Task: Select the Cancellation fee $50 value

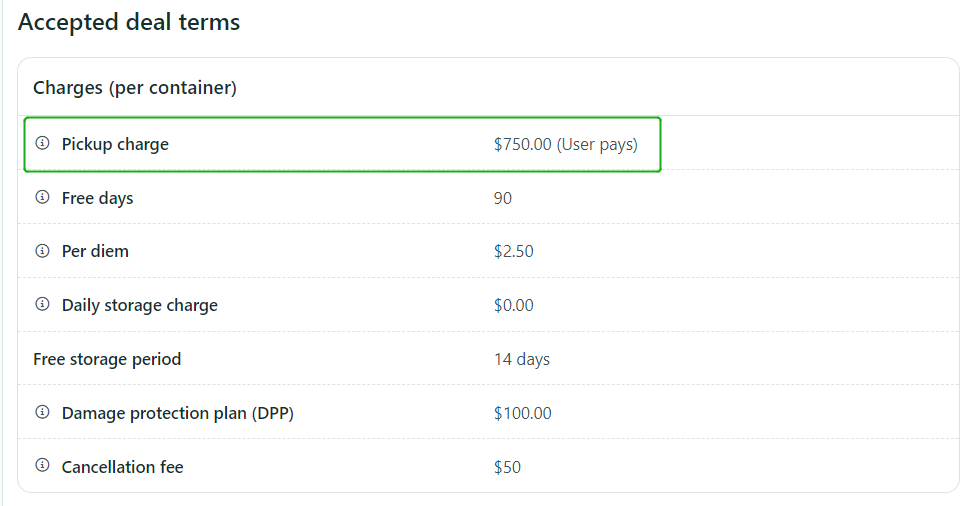Action: [507, 467]
